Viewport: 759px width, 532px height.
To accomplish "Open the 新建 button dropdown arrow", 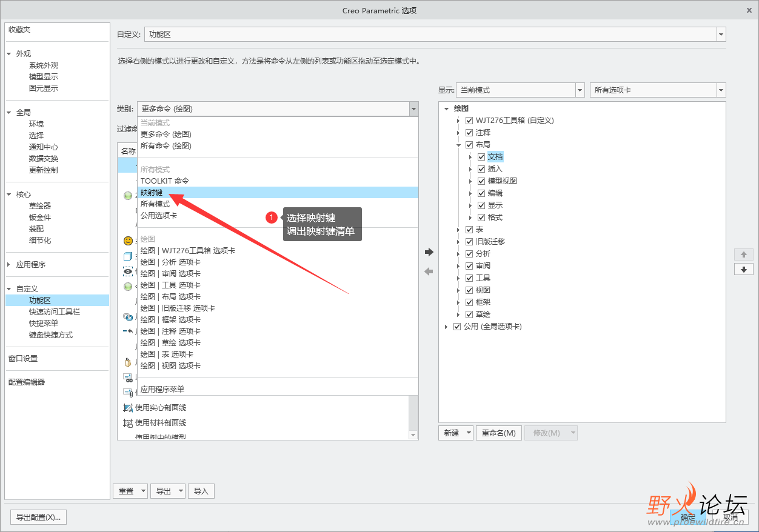I will point(469,433).
